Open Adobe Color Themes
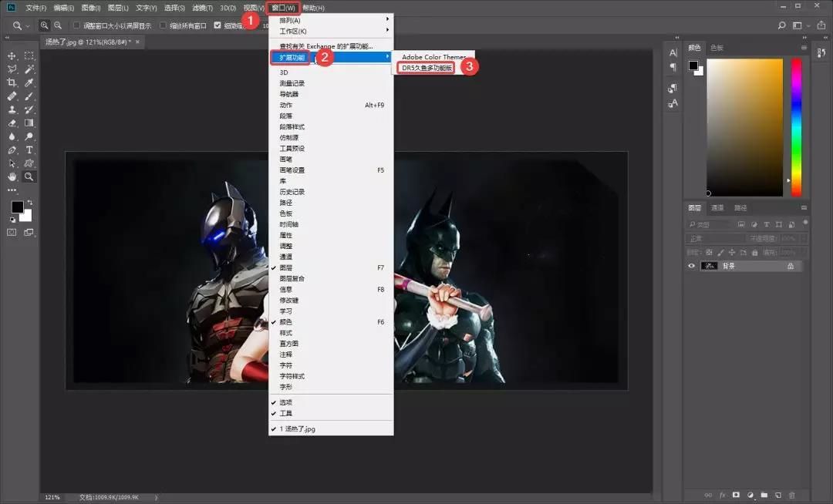This screenshot has width=833, height=504. pos(434,56)
